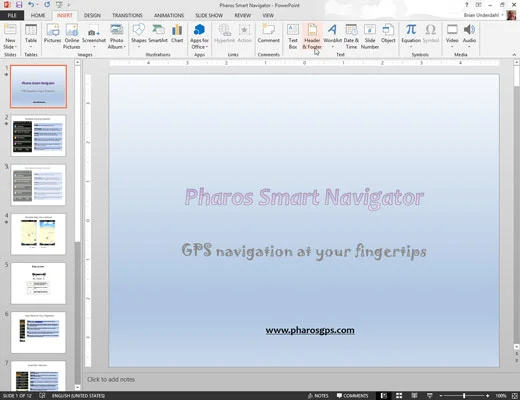This screenshot has height=400, width=520.
Task: Insert Slide Number
Action: (370, 37)
